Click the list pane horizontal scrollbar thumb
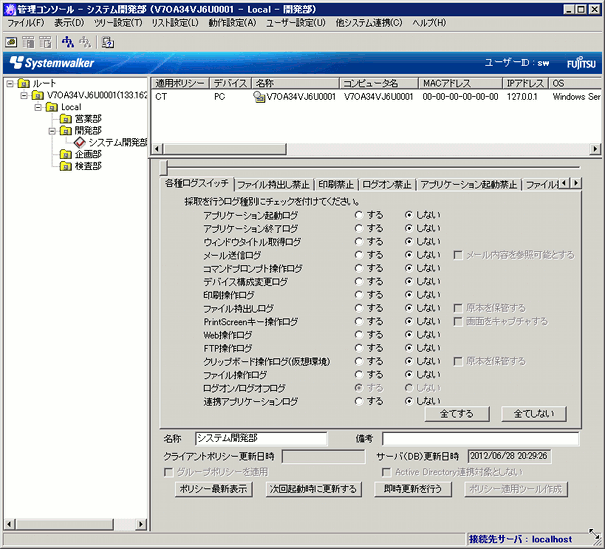This screenshot has height=549, width=605. click(225, 149)
